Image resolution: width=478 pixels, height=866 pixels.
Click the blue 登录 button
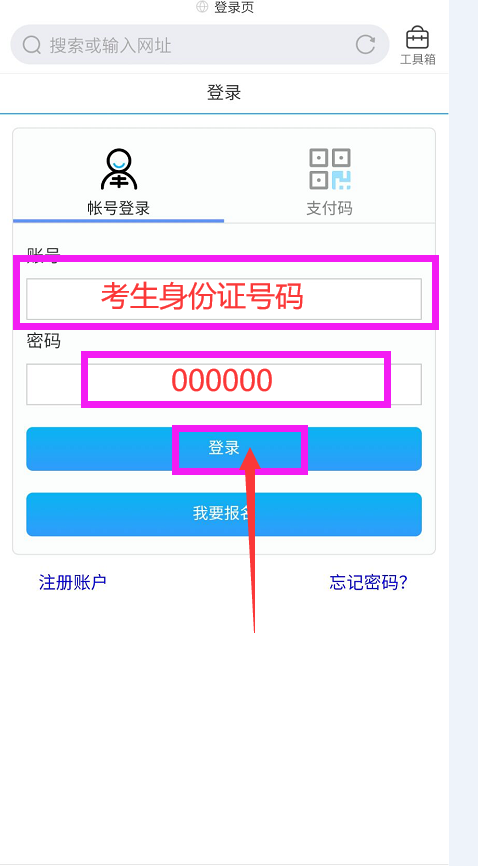coord(224,448)
